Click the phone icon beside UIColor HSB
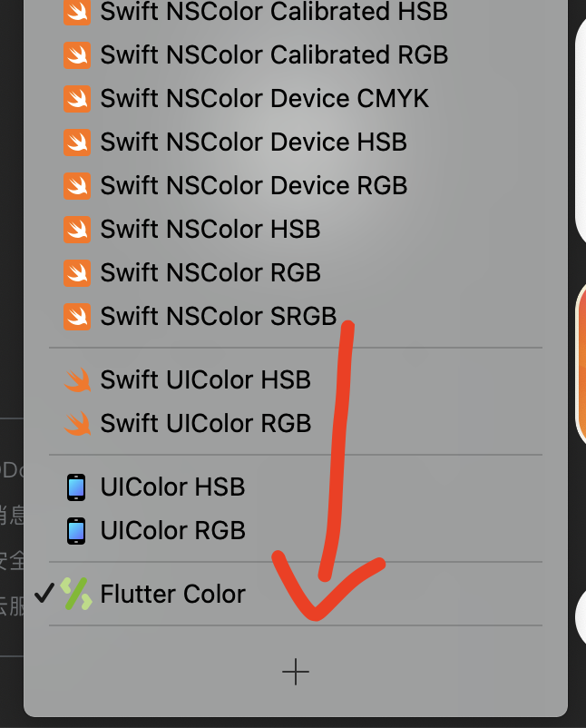Image resolution: width=586 pixels, height=728 pixels. coord(76,487)
